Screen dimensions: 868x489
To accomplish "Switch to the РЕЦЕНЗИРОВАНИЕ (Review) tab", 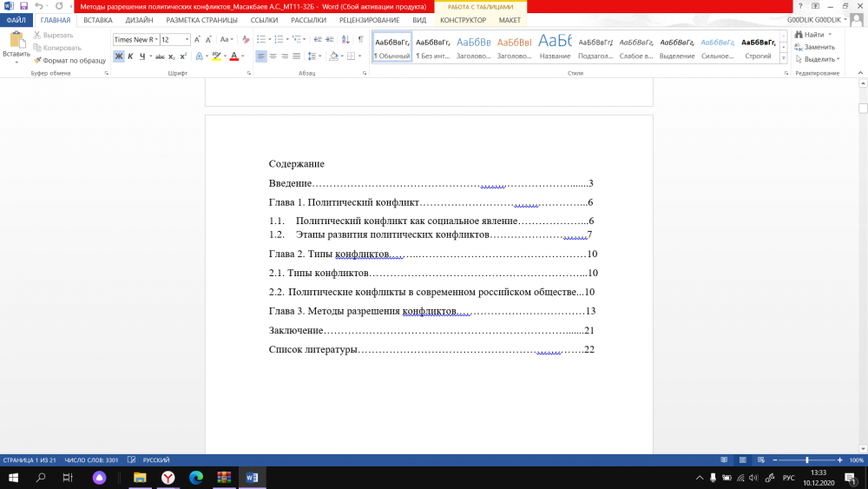I will coord(370,20).
